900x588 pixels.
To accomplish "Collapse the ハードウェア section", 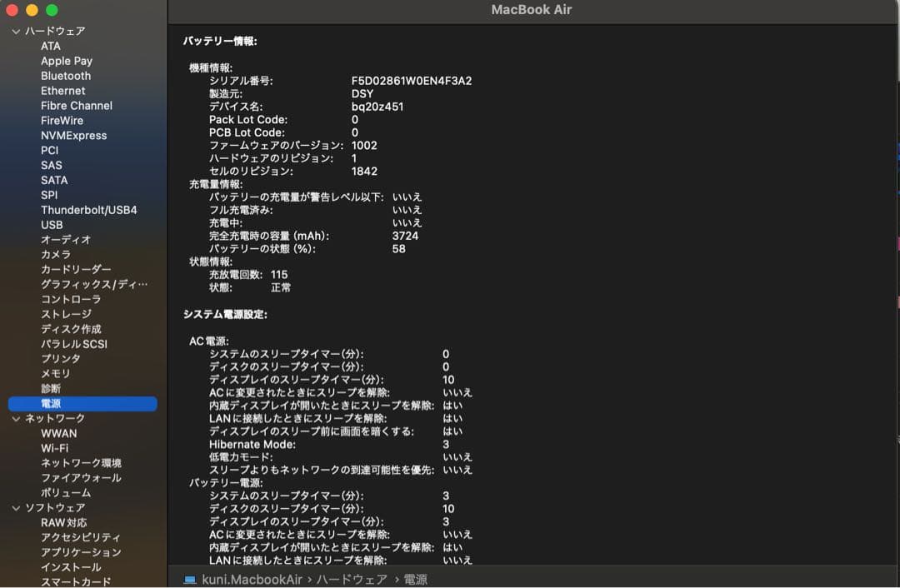I will pyautogui.click(x=16, y=32).
